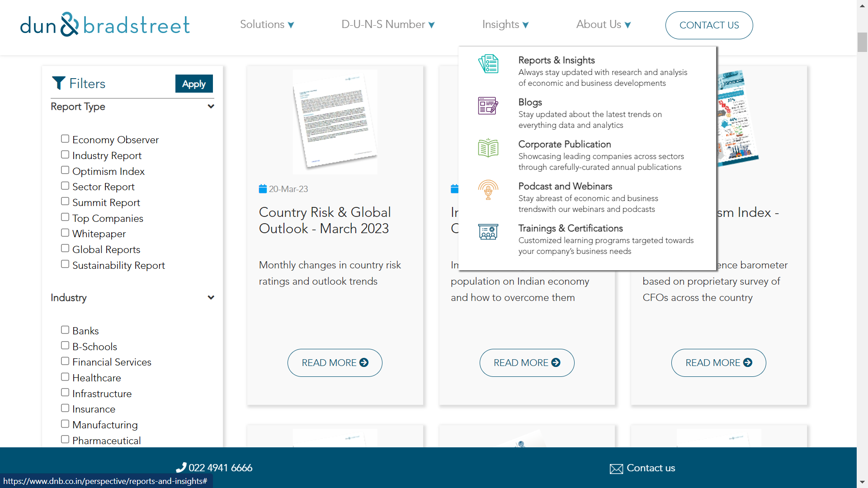Read more on Country Risk & Global Outlook
Image resolution: width=868 pixels, height=488 pixels.
coord(335,363)
